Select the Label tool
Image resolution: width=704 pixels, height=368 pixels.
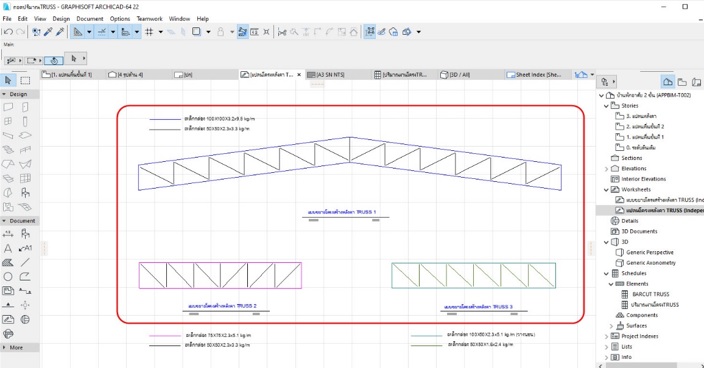click(x=25, y=248)
